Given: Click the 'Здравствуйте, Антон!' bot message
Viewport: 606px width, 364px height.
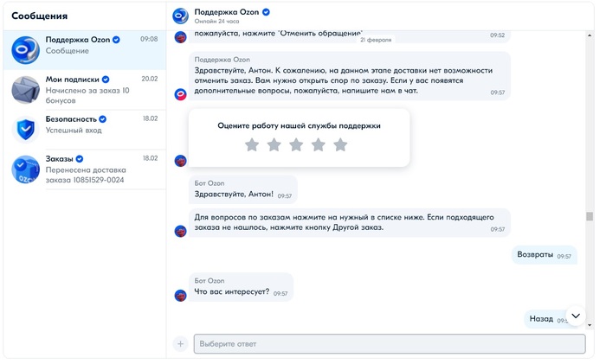Looking at the screenshot, I should tap(243, 190).
